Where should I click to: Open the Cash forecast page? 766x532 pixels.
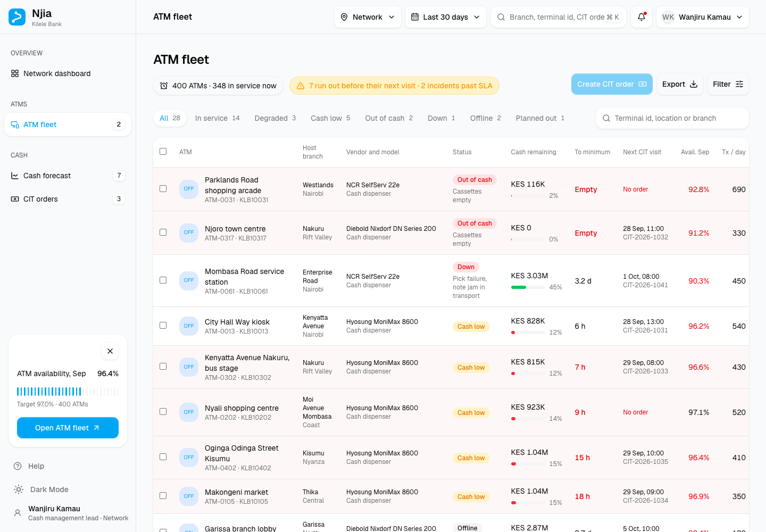pyautogui.click(x=68, y=176)
